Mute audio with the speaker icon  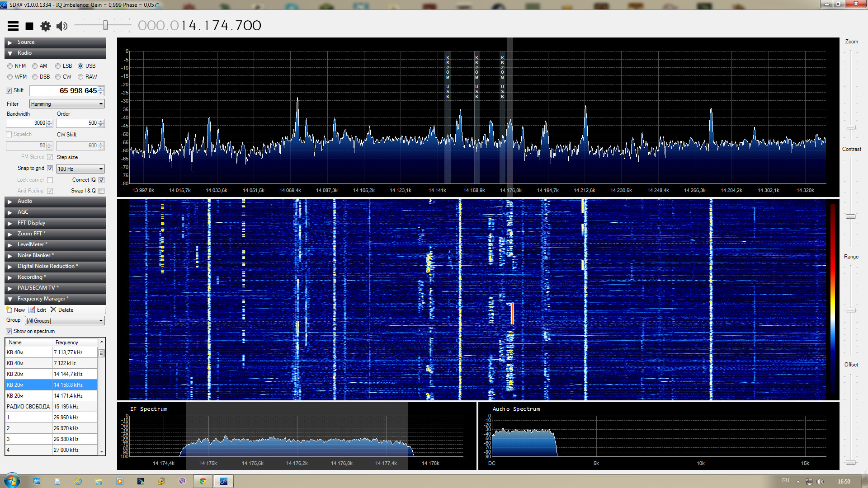[x=61, y=26]
